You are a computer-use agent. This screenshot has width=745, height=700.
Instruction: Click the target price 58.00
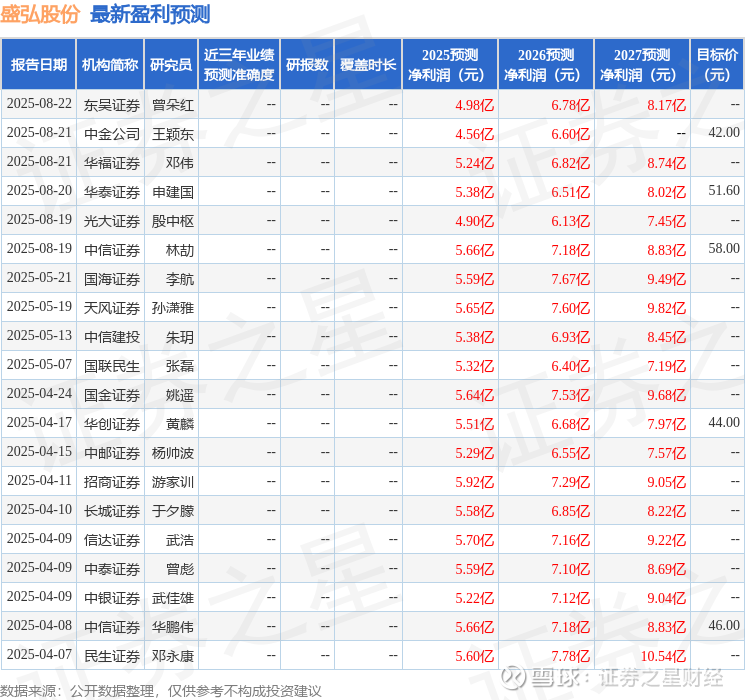[724, 249]
